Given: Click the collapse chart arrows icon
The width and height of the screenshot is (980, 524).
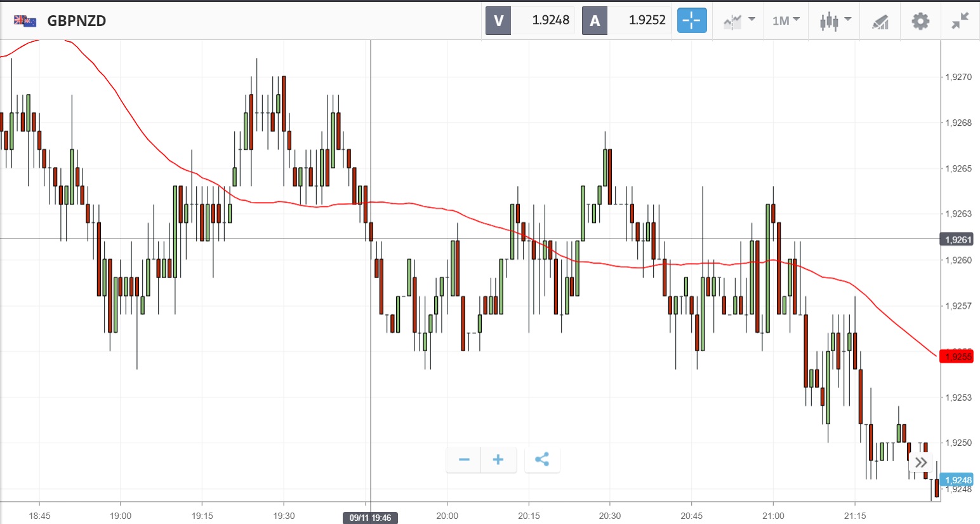Looking at the screenshot, I should [960, 21].
